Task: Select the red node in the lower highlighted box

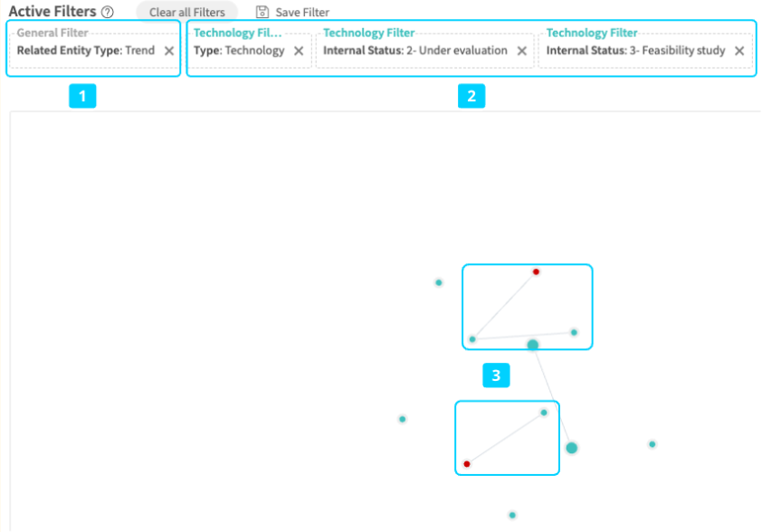Action: pos(467,463)
